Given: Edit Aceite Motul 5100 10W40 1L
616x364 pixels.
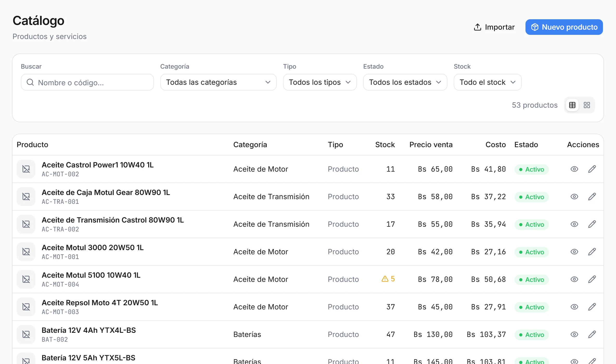Looking at the screenshot, I should 592,279.
